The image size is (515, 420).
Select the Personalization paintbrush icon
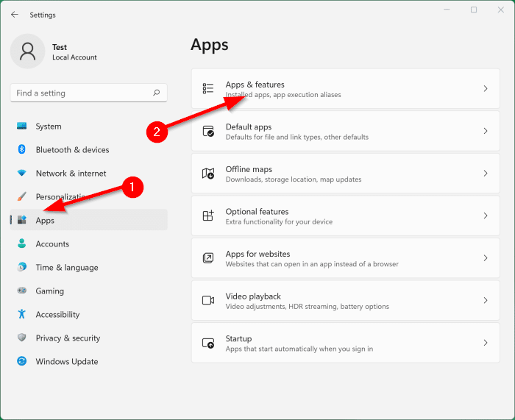click(21, 196)
